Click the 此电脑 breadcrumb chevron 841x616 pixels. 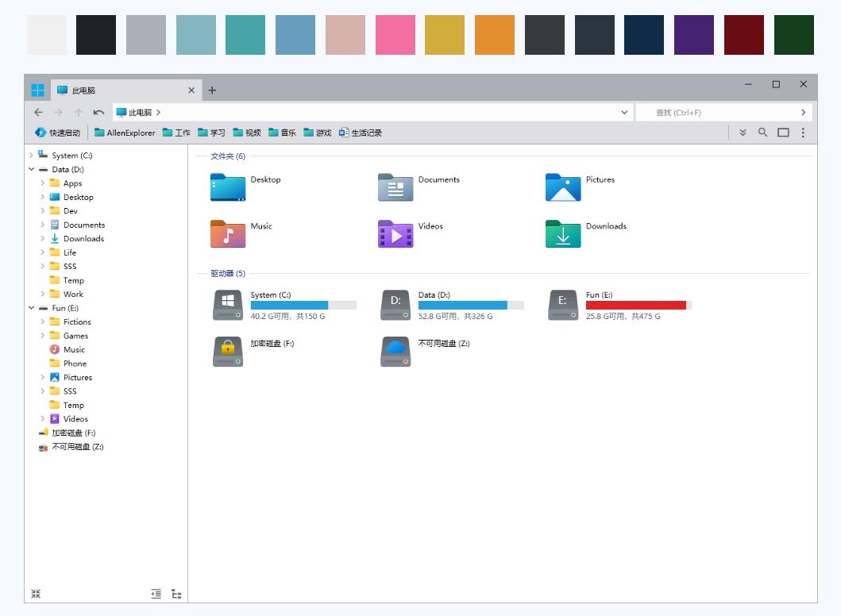pyautogui.click(x=158, y=112)
